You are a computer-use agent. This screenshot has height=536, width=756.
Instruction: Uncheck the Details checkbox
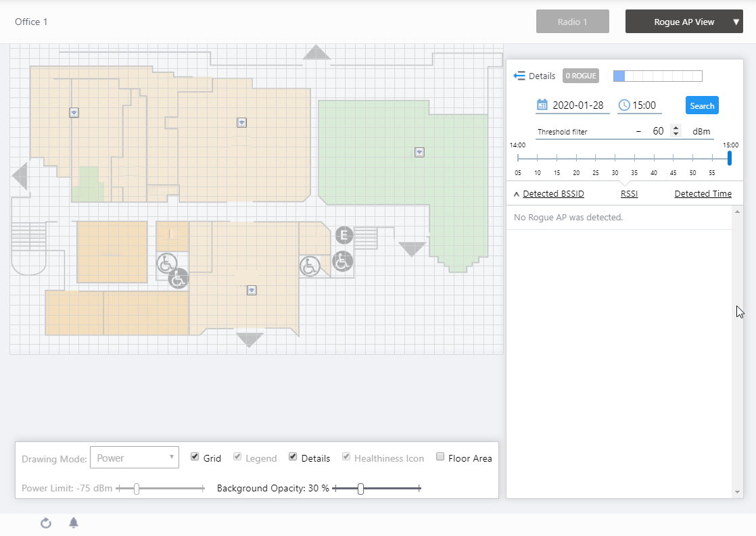[x=293, y=457]
